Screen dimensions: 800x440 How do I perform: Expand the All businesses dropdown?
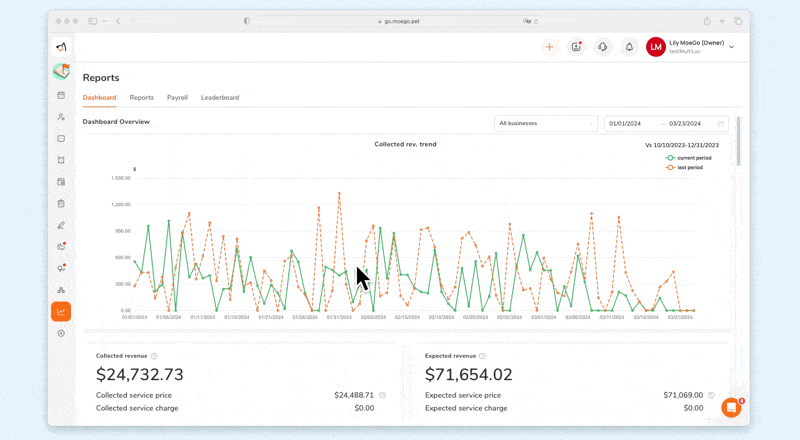[x=546, y=124]
